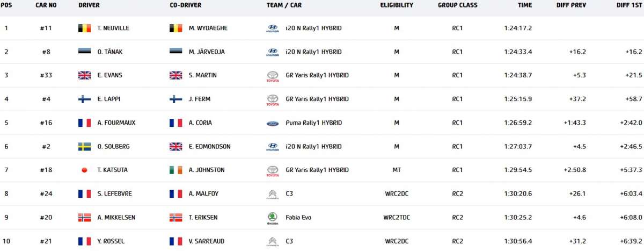Click co-driver M. Wydaeghe's name
Image resolution: width=644 pixels, height=251 pixels.
[x=207, y=28]
